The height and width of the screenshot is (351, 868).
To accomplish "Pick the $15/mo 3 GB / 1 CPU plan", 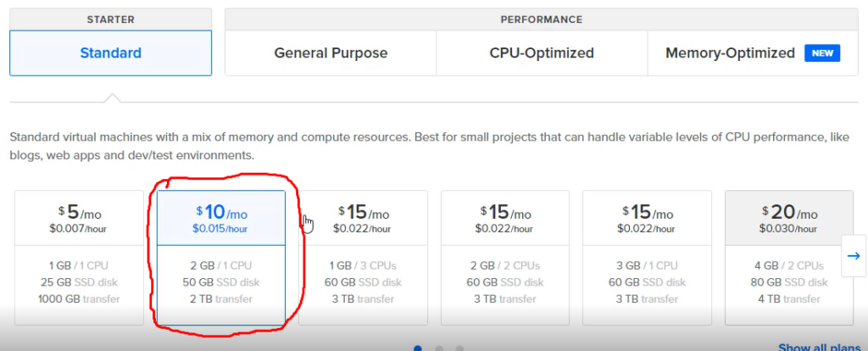I will coord(647,258).
